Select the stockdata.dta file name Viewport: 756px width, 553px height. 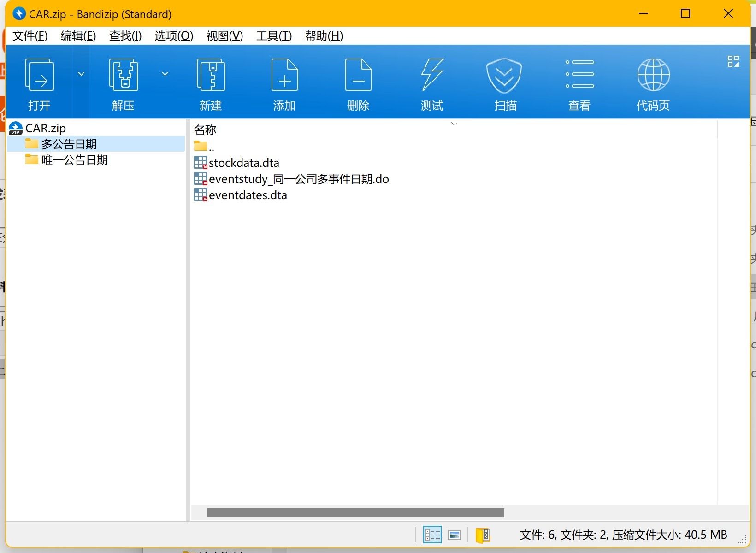coord(244,163)
